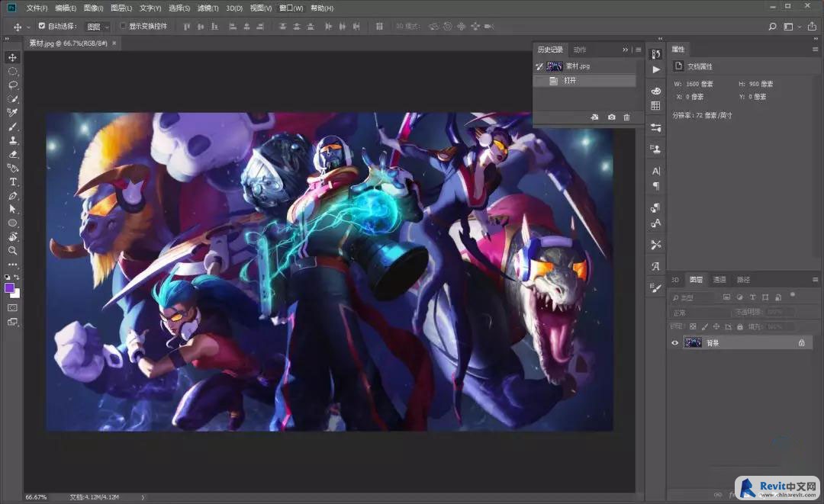Select the Move tool in the toolbox
This screenshot has height=504, width=824.
click(13, 57)
